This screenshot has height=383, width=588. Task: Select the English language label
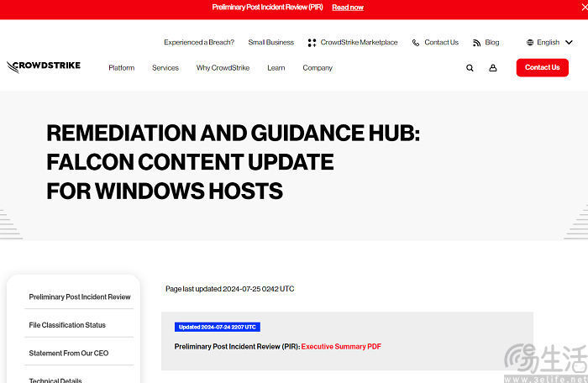(x=548, y=42)
